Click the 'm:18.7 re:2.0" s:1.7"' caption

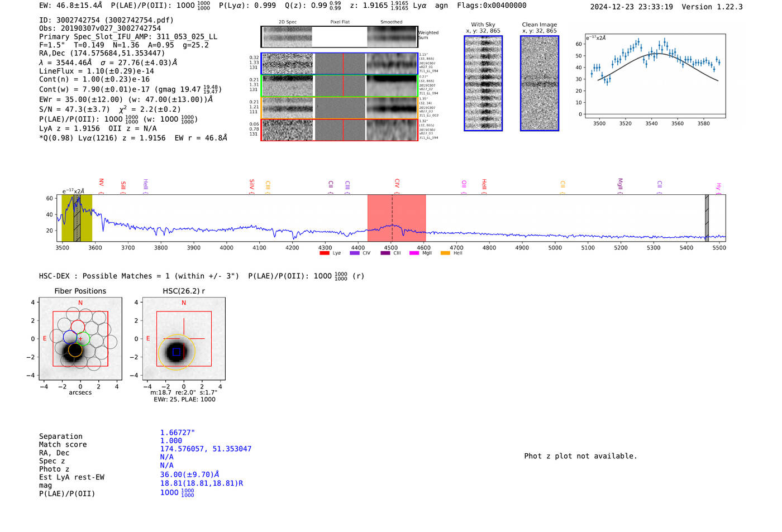184,392
